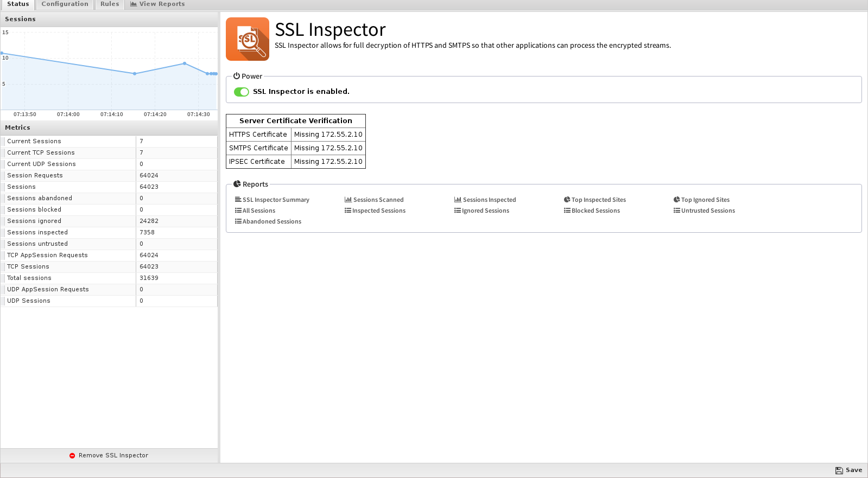Image resolution: width=868 pixels, height=478 pixels.
Task: Open the Untrusted Sessions report
Action: pyautogui.click(x=705, y=211)
